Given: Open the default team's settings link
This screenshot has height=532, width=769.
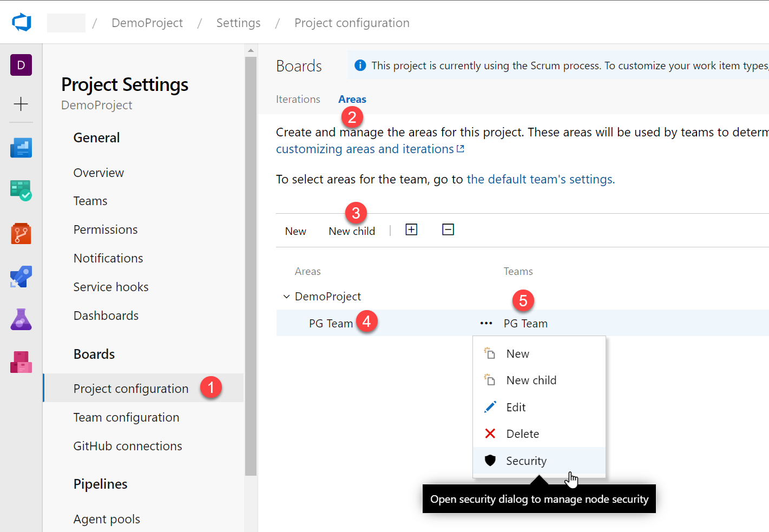Looking at the screenshot, I should tap(541, 179).
